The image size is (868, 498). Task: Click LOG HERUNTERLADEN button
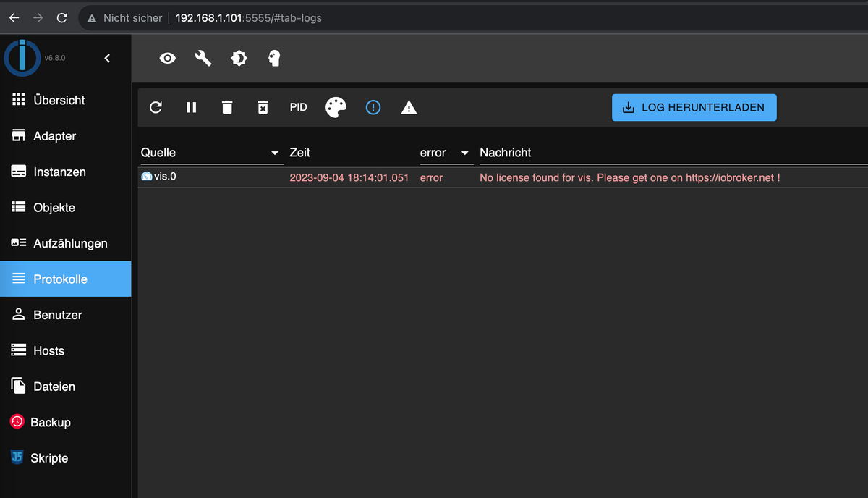(x=694, y=107)
